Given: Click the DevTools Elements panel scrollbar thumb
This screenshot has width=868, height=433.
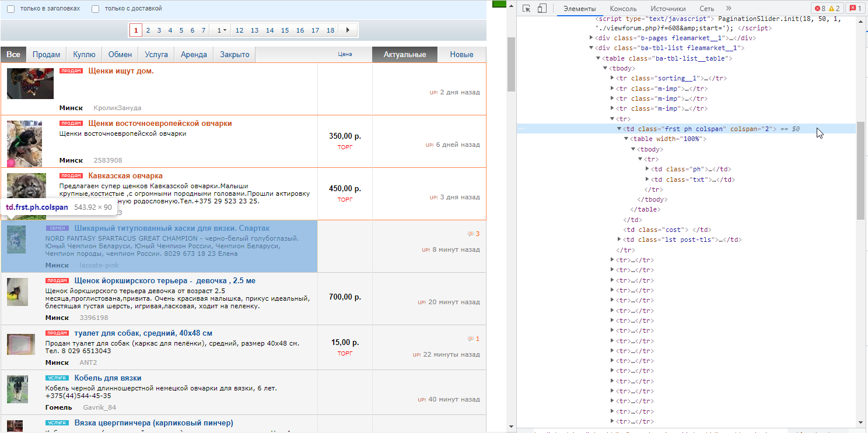Looking at the screenshot, I should click(x=860, y=171).
